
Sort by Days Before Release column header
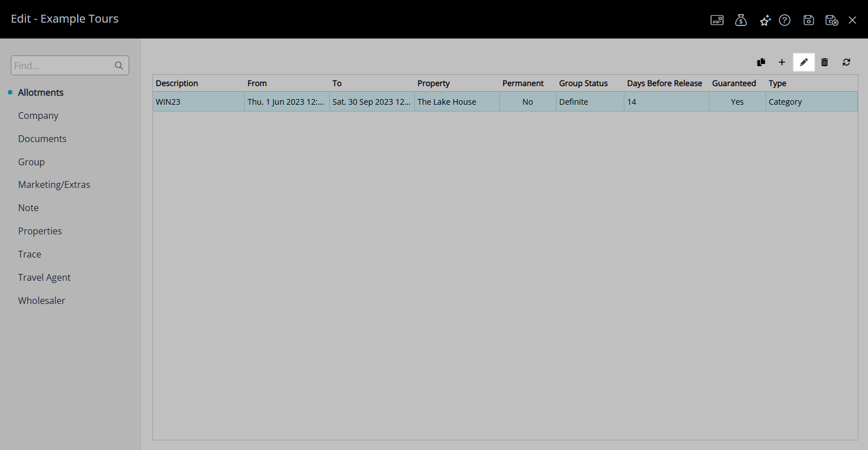tap(666, 83)
